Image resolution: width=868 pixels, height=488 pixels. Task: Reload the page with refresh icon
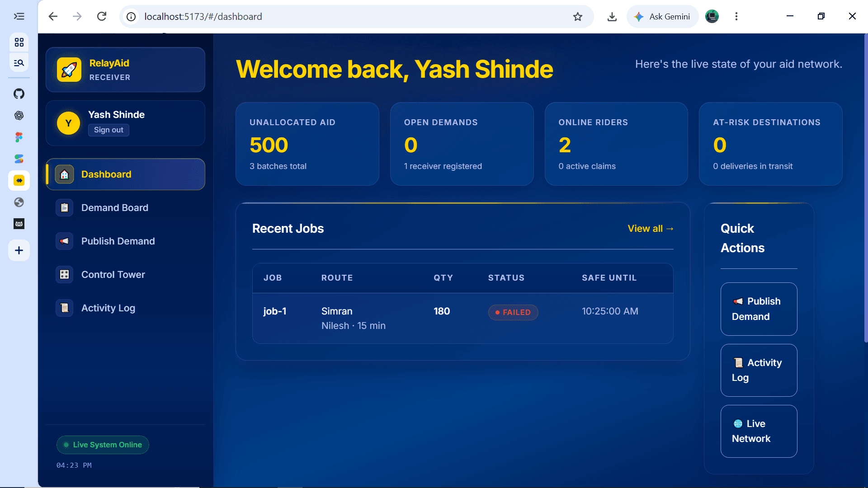(x=102, y=17)
